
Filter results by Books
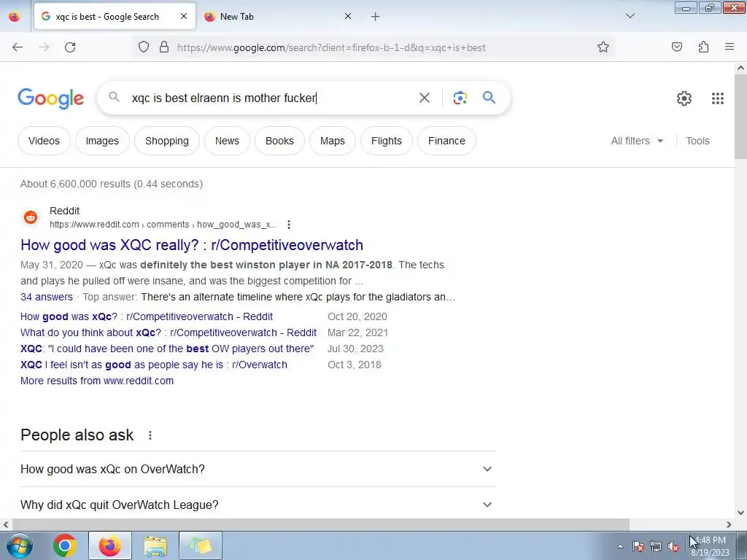(x=279, y=141)
